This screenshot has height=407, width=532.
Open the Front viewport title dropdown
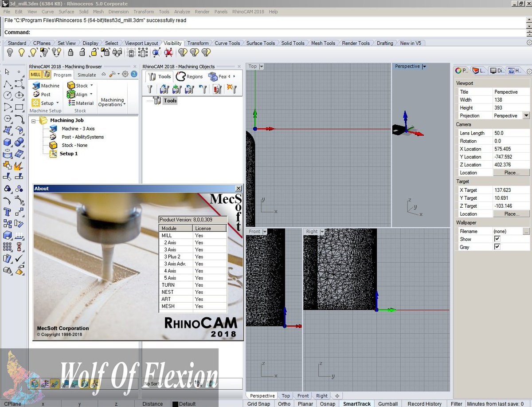click(265, 232)
